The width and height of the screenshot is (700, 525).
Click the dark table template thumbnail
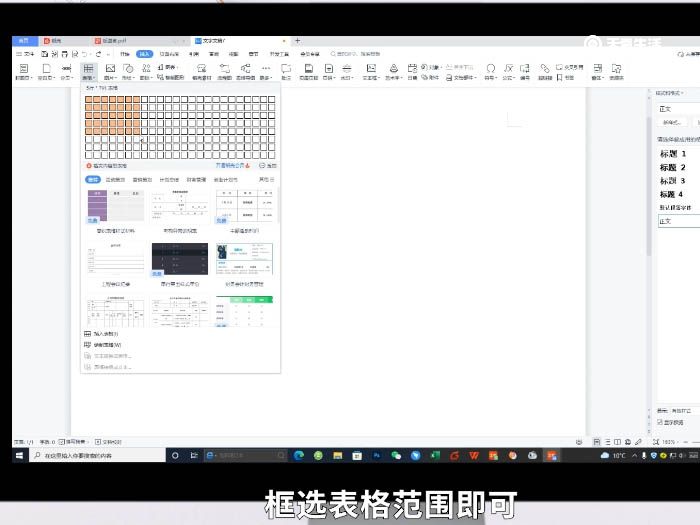180,259
